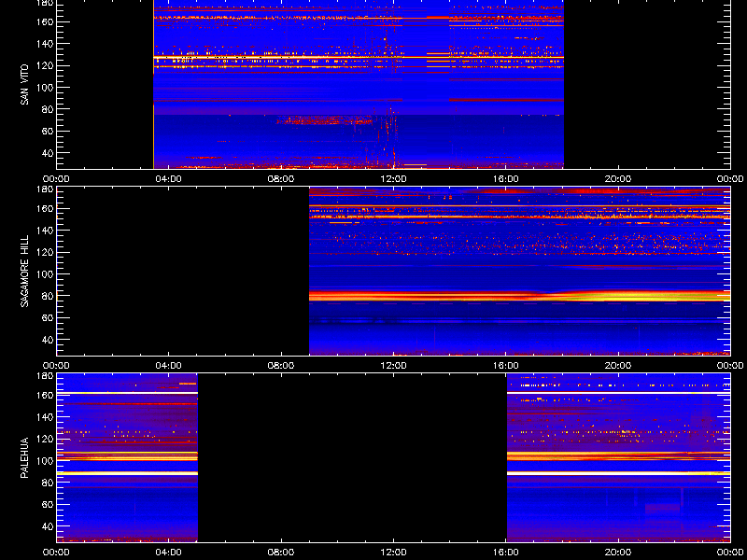Click 140 on the San Vito frequency axis
The image size is (747, 560).
click(x=44, y=44)
